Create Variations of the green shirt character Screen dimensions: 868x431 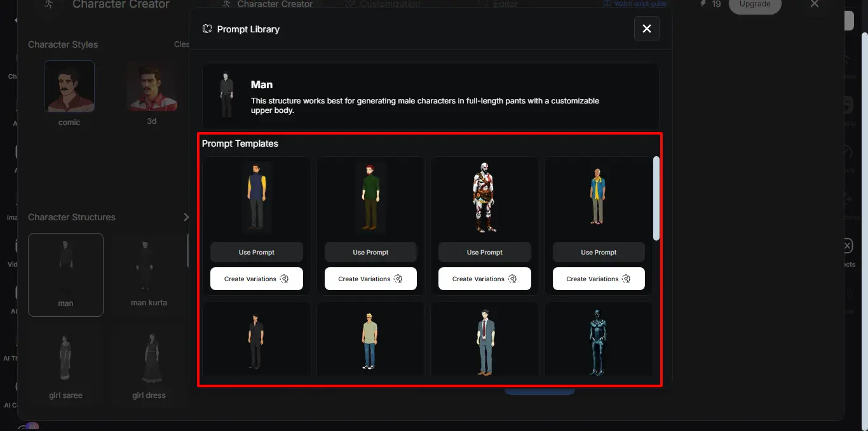pos(370,279)
